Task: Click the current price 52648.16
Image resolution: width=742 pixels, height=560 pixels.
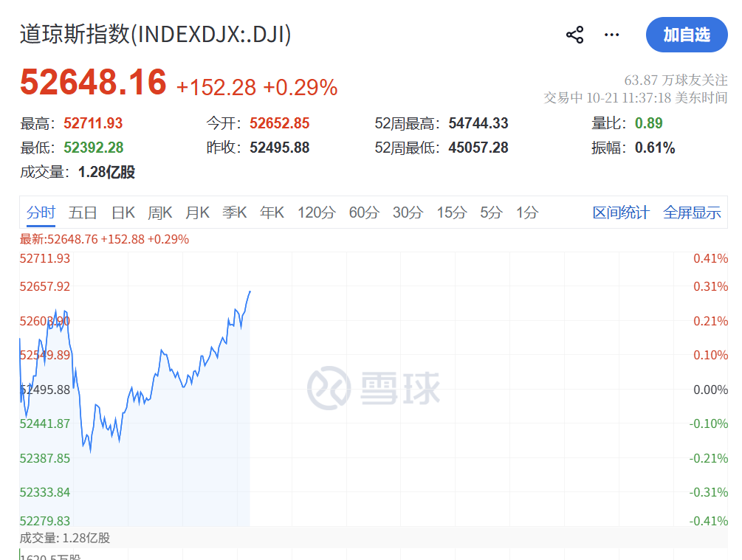Action: pos(93,83)
